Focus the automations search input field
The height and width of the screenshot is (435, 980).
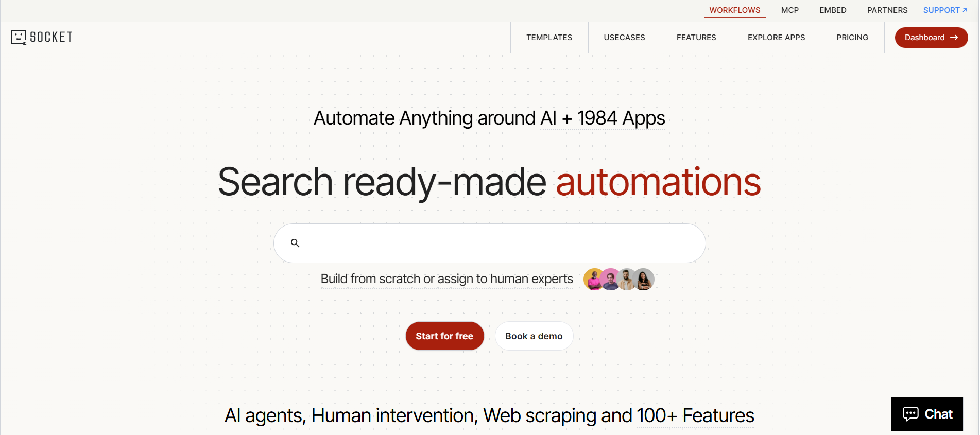(x=494, y=243)
